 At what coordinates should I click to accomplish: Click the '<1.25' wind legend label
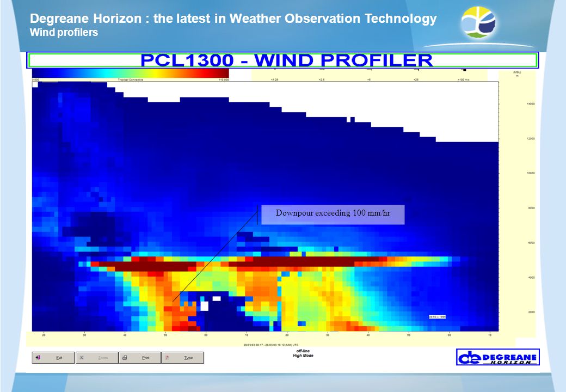pos(274,80)
